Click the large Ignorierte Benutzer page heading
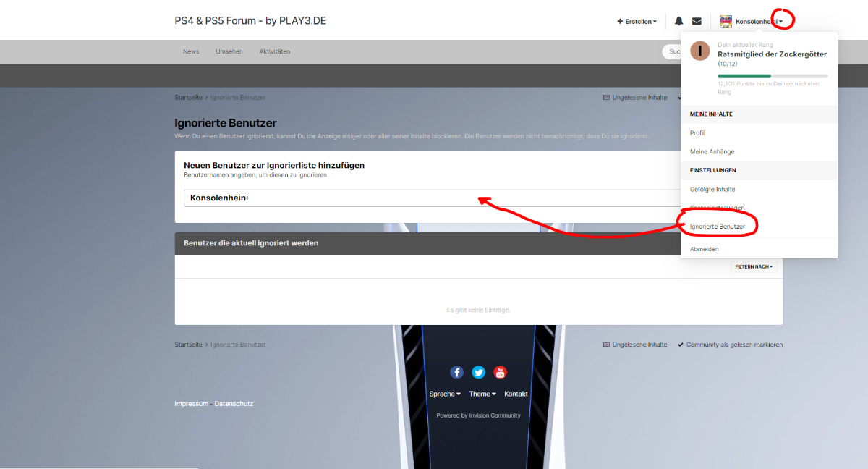The image size is (868, 469). pos(226,123)
